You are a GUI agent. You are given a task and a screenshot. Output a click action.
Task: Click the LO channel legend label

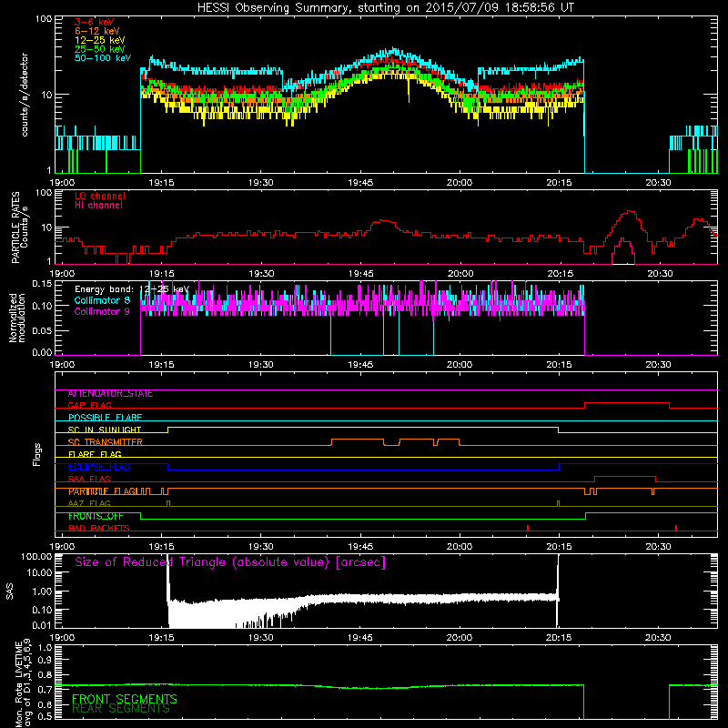(x=100, y=196)
